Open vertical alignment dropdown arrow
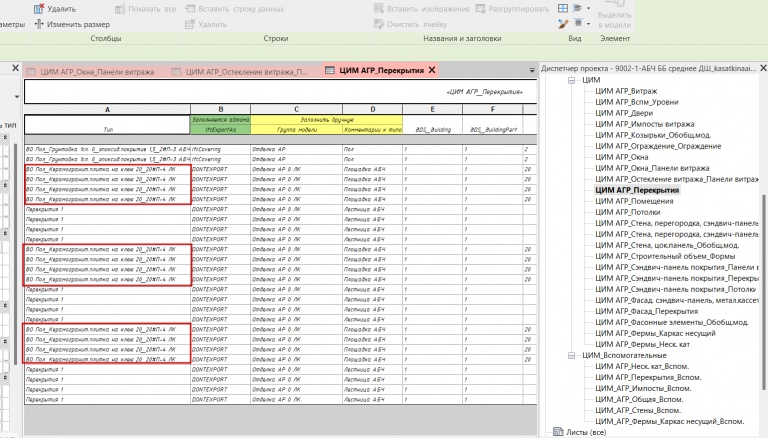The image size is (768, 438). coord(588,23)
